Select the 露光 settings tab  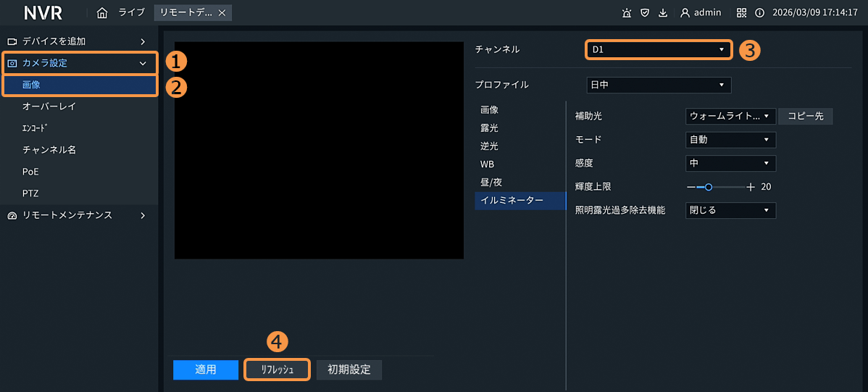click(x=490, y=128)
